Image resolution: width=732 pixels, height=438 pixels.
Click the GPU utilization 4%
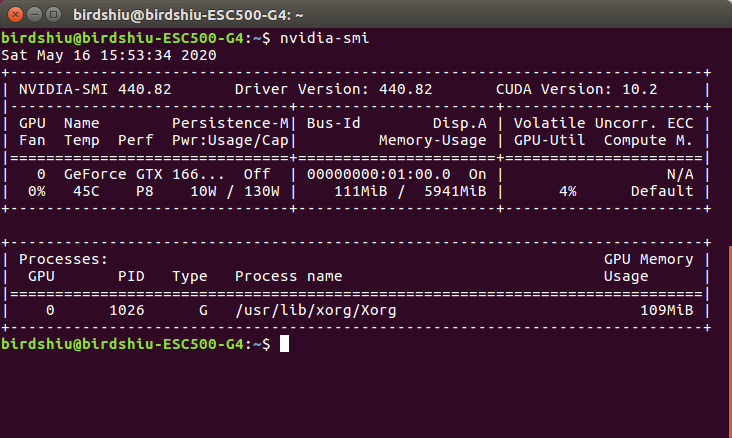point(568,191)
